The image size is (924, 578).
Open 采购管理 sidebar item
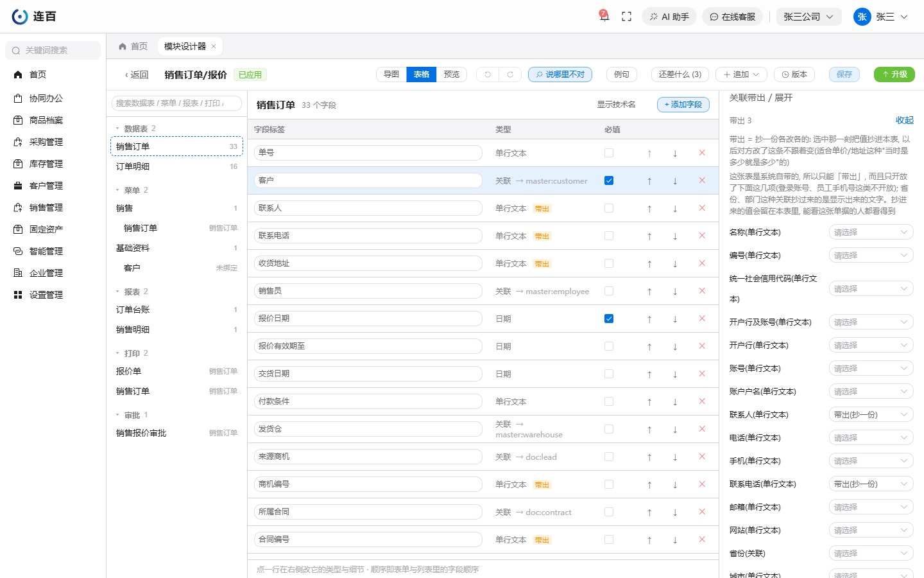[x=53, y=142]
